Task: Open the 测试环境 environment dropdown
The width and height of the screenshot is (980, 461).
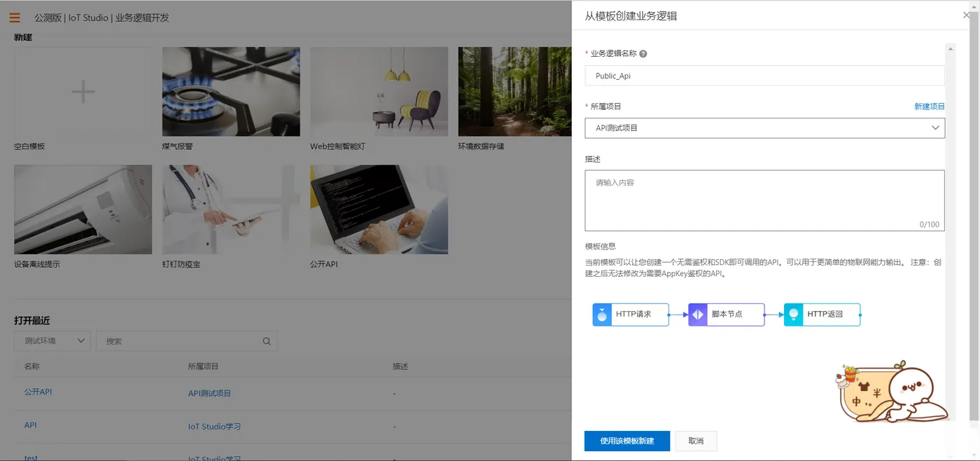Action: [52, 341]
